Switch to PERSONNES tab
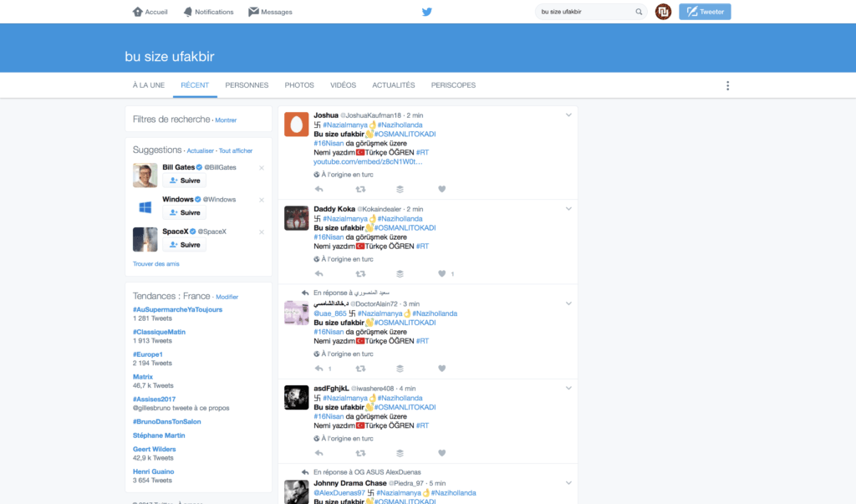Image resolution: width=856 pixels, height=504 pixels. pyautogui.click(x=247, y=85)
